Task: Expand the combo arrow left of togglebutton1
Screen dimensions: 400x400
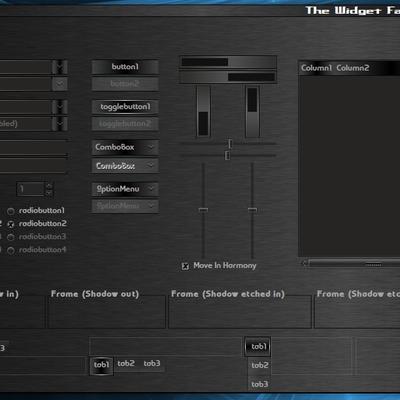Action: coord(60,107)
